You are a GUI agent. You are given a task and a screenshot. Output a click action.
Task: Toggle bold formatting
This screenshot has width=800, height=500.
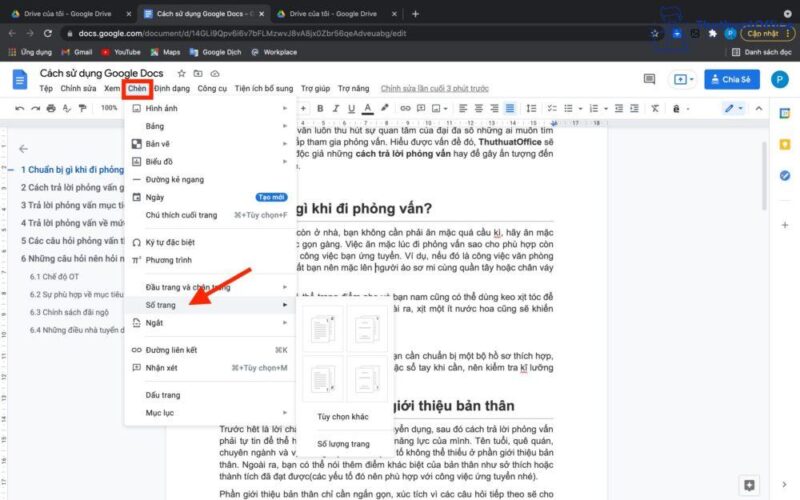[320, 108]
